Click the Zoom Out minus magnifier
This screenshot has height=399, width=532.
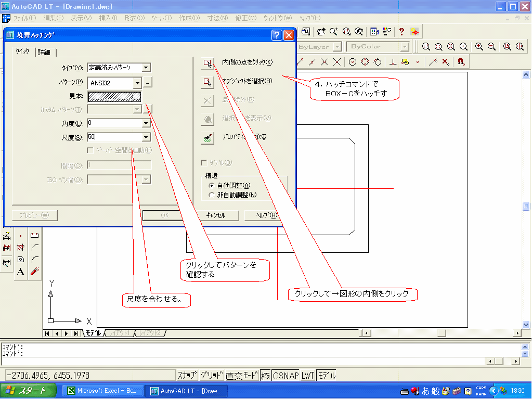(491, 47)
